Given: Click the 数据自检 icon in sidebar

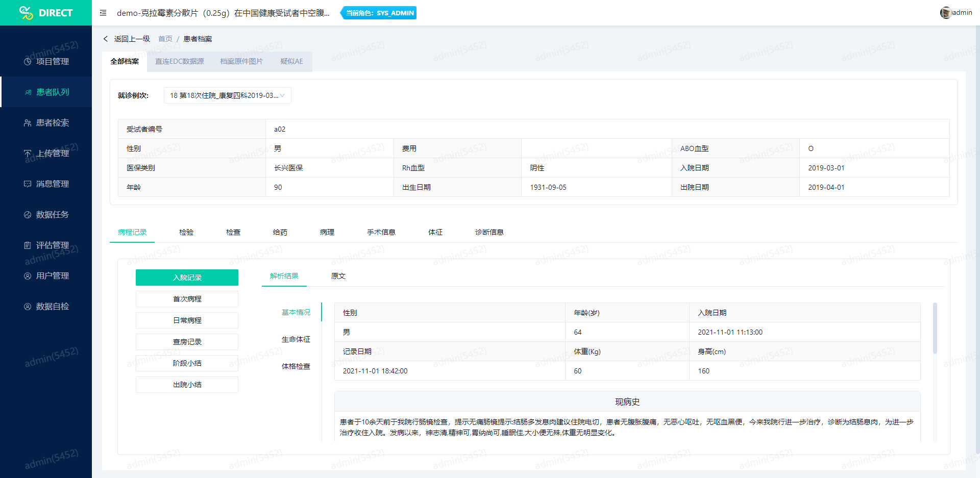Looking at the screenshot, I should click(28, 307).
